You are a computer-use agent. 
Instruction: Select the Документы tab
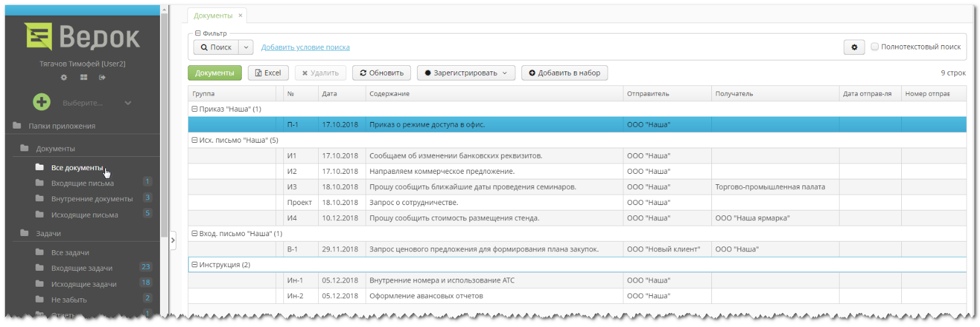[x=212, y=16]
